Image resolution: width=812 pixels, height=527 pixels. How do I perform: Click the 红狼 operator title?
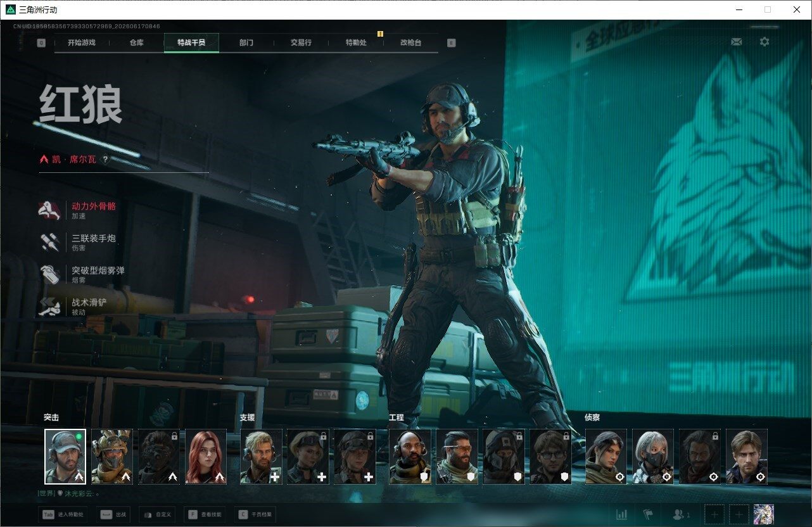pos(80,105)
